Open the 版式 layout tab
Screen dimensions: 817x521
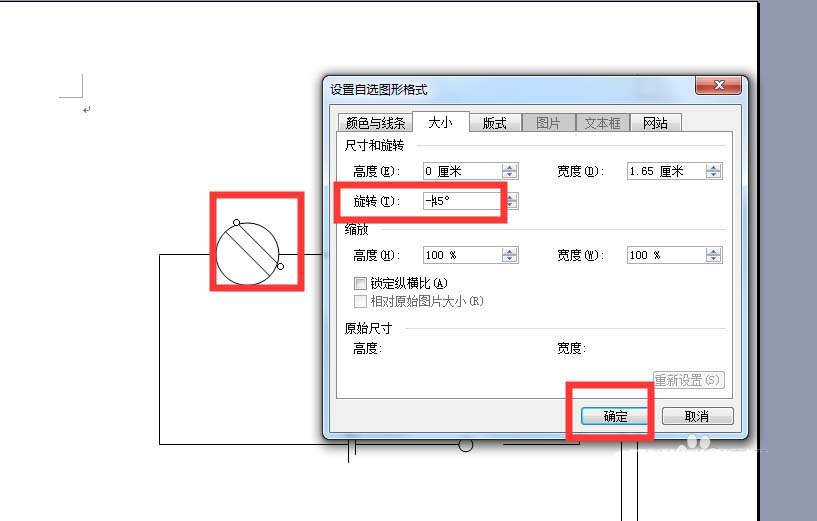494,123
